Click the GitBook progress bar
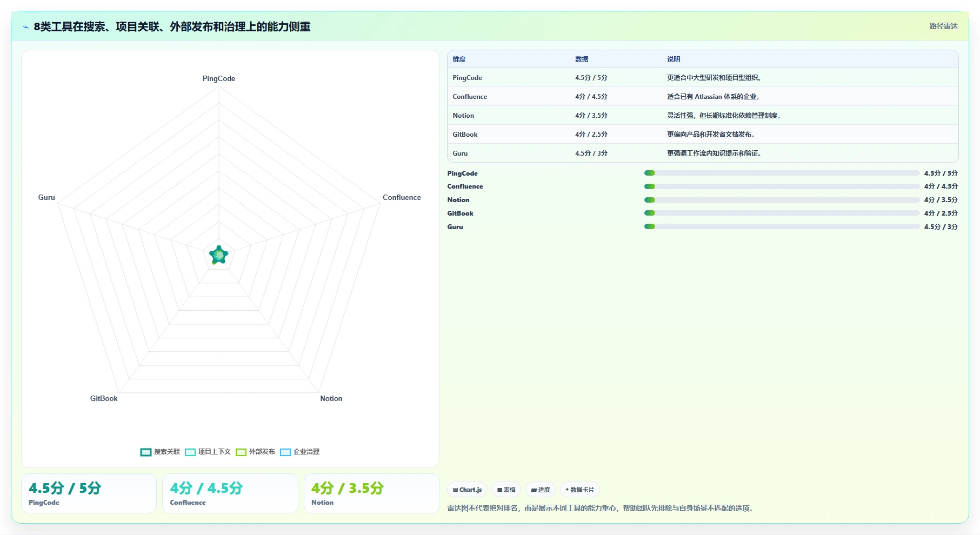The width and height of the screenshot is (980, 535). coord(782,213)
